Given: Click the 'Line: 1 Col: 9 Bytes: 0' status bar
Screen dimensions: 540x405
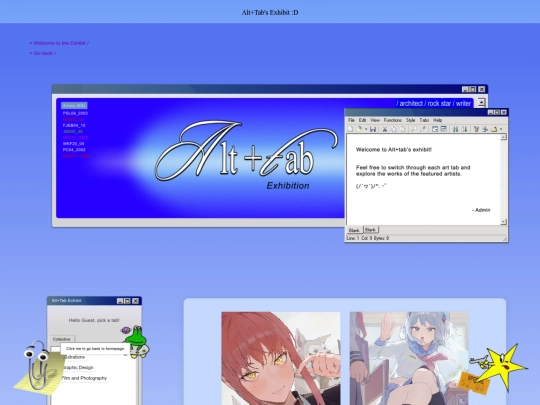Looking at the screenshot, I should pos(426,238).
